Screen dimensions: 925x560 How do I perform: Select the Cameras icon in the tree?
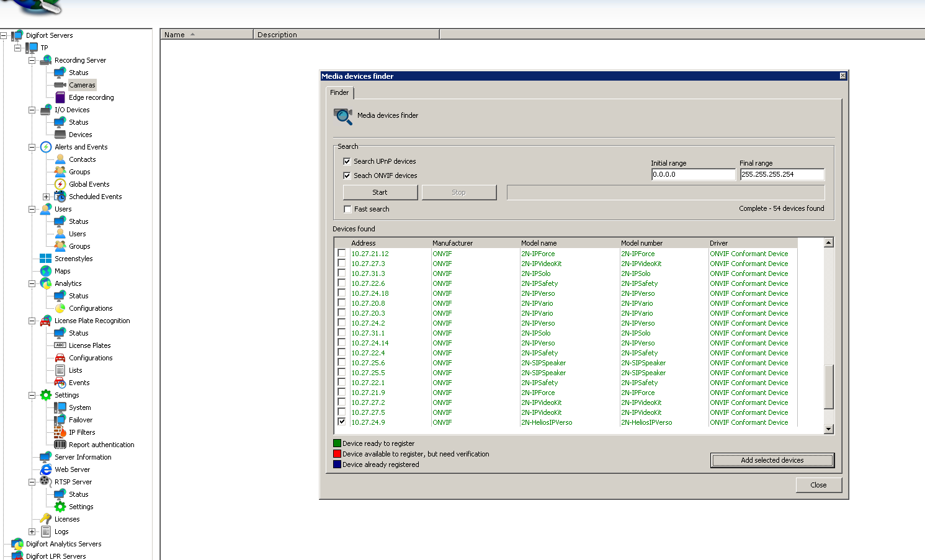click(60, 85)
